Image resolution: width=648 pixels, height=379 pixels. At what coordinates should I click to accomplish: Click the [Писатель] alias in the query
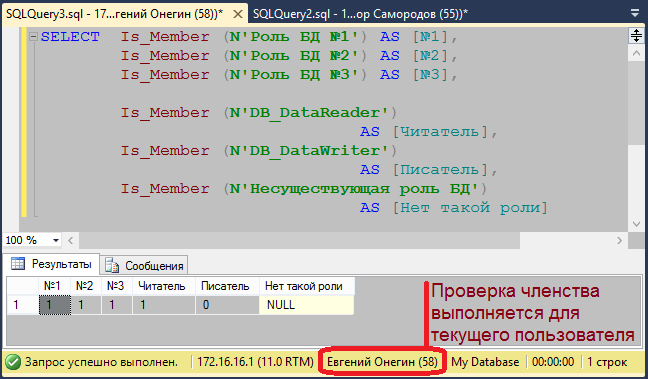coord(440,170)
